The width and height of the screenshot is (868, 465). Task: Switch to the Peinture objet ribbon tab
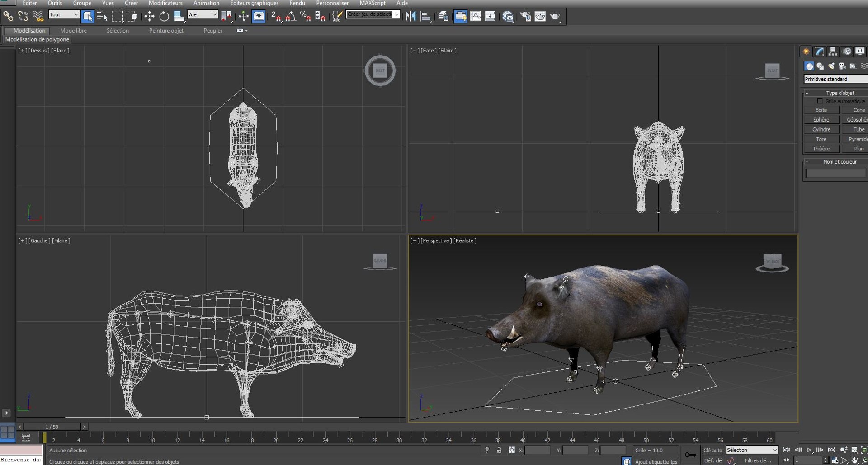pos(166,31)
